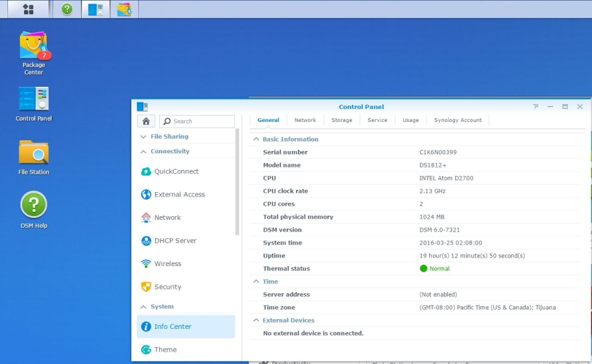Click the Info Center info icon

point(146,326)
